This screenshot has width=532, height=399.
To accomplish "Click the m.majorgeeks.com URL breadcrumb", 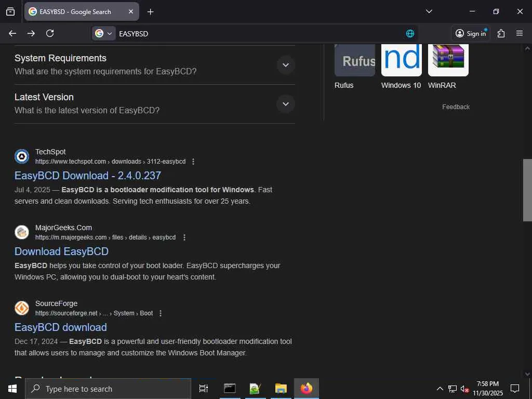I will click(105, 237).
